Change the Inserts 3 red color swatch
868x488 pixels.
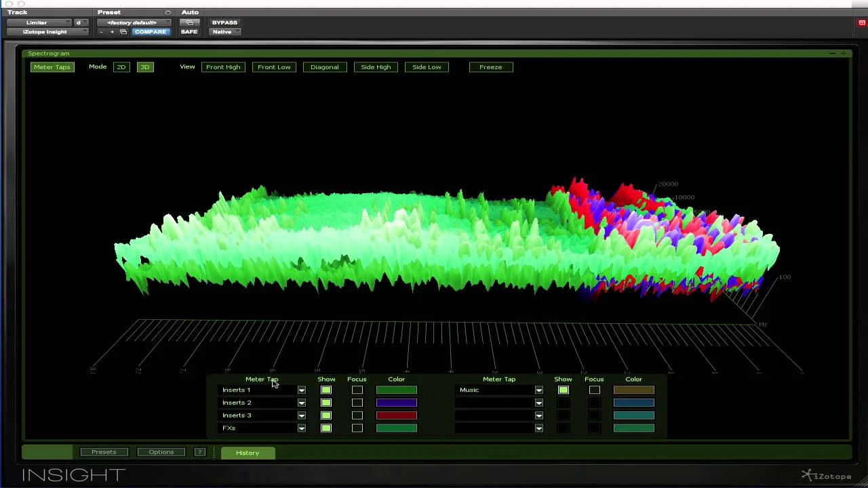tap(396, 415)
